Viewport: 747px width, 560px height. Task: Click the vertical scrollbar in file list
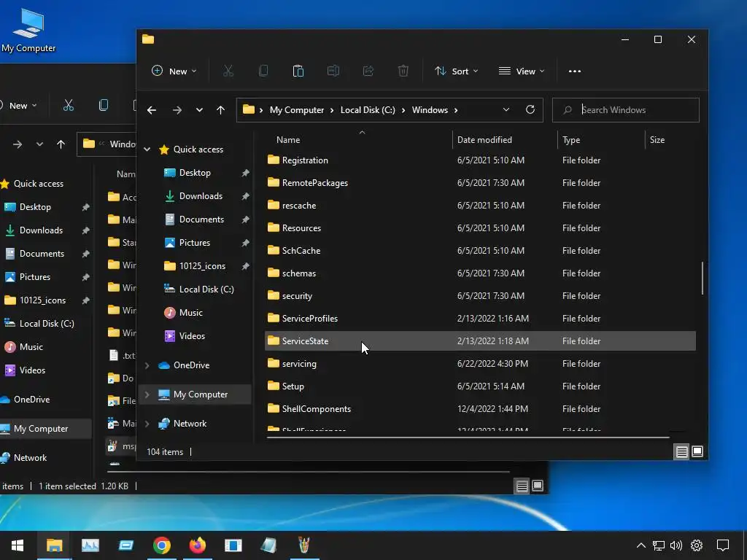pyautogui.click(x=703, y=278)
